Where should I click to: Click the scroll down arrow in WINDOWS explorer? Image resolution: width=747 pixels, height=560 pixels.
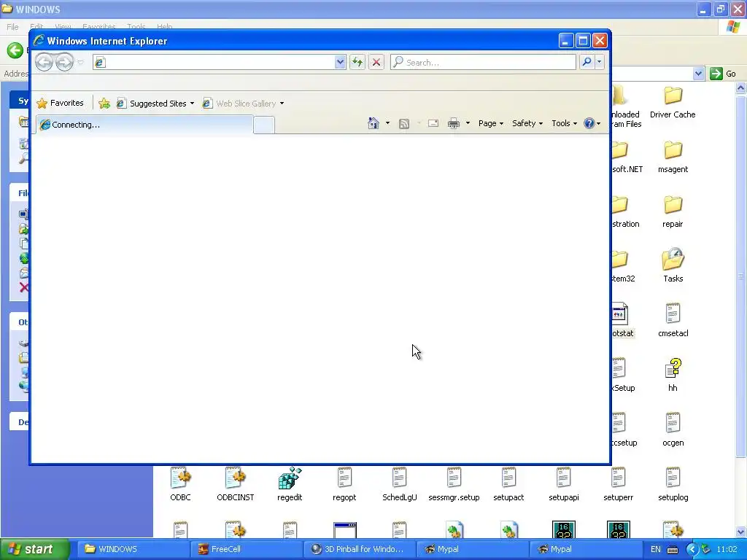coord(741,532)
